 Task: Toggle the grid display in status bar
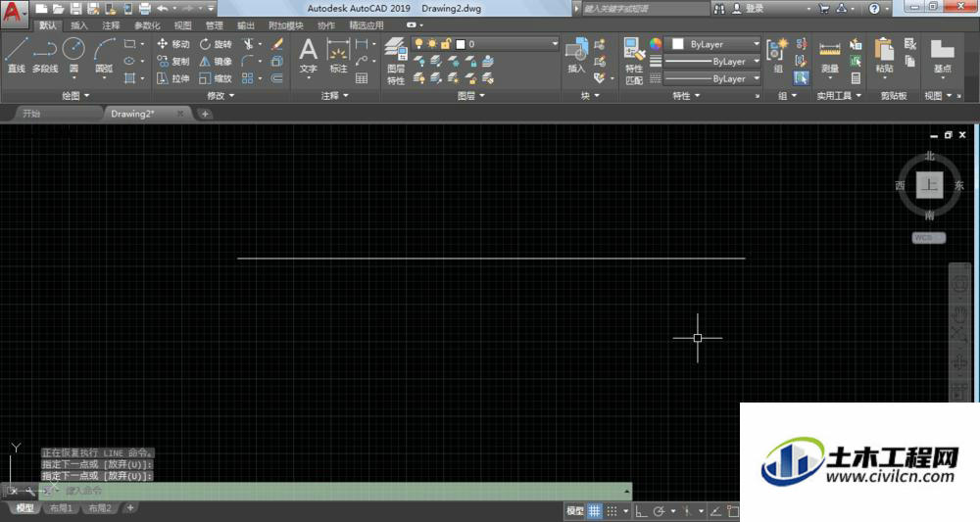click(595, 511)
